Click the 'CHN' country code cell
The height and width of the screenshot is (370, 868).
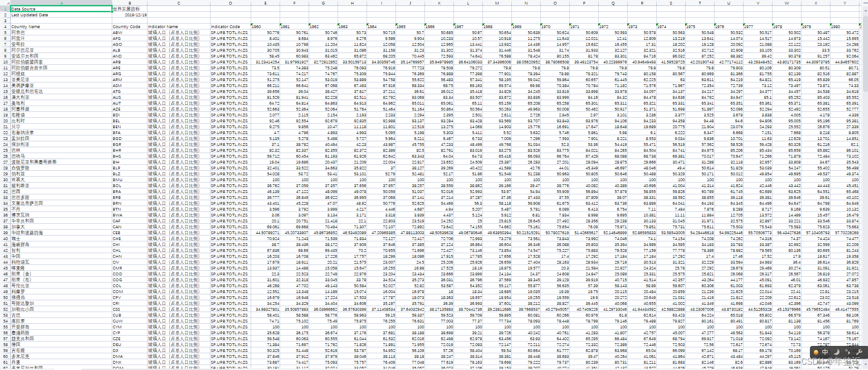pyautogui.click(x=129, y=256)
